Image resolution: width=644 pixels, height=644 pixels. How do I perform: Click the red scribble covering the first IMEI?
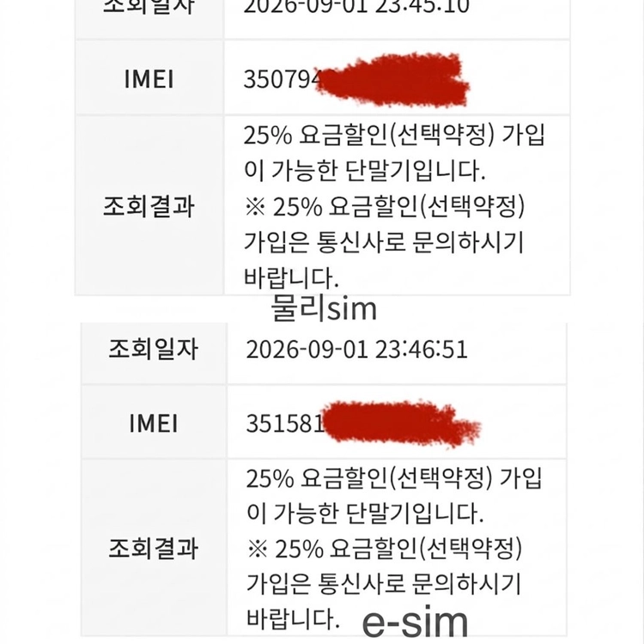[392, 80]
